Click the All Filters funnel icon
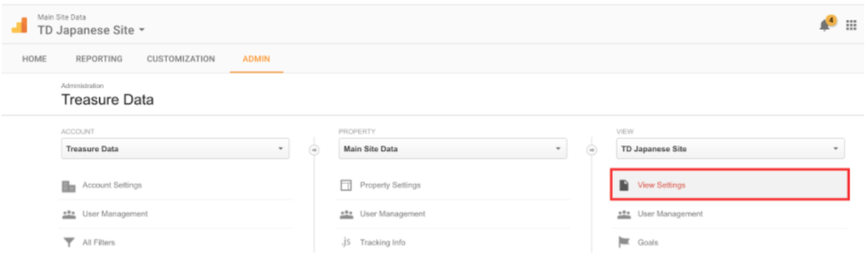The image size is (868, 274). (68, 243)
